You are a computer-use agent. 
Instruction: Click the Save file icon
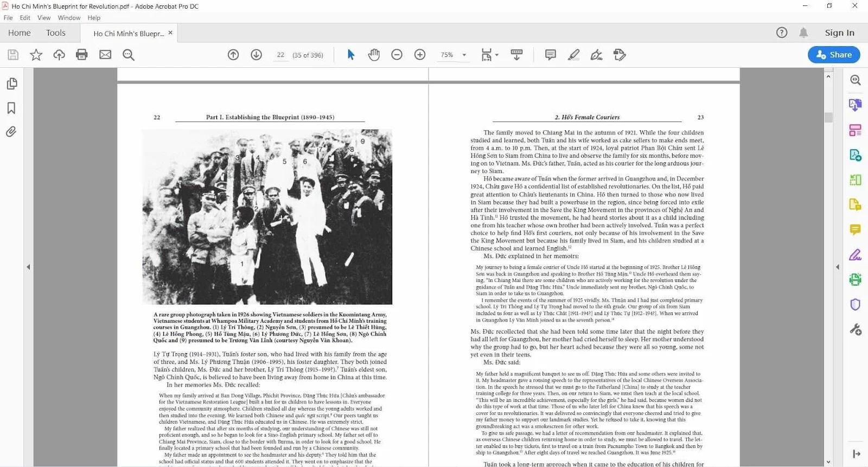coord(13,55)
